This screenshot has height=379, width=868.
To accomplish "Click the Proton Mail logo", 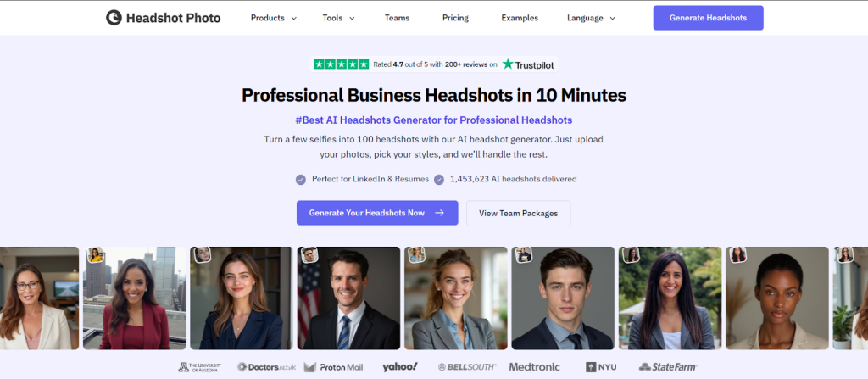I will (333, 367).
